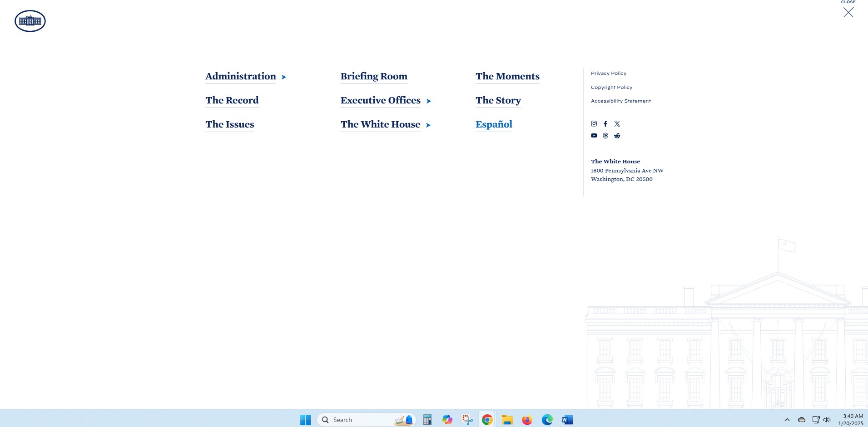The width and height of the screenshot is (868, 427).
Task: Expand The White House submenu arrow
Action: point(428,125)
